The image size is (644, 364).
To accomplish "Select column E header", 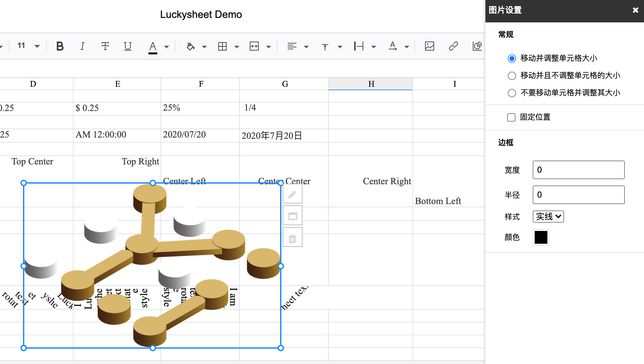I will (x=117, y=84).
